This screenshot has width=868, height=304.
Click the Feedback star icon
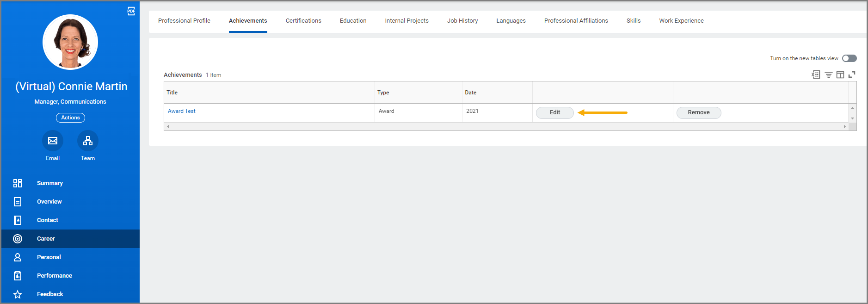(x=18, y=294)
